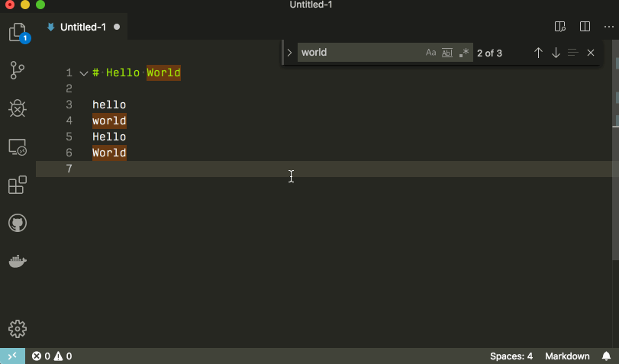Screen dimensions: 619x364
Task: Open the Source Control view
Action: (x=18, y=71)
